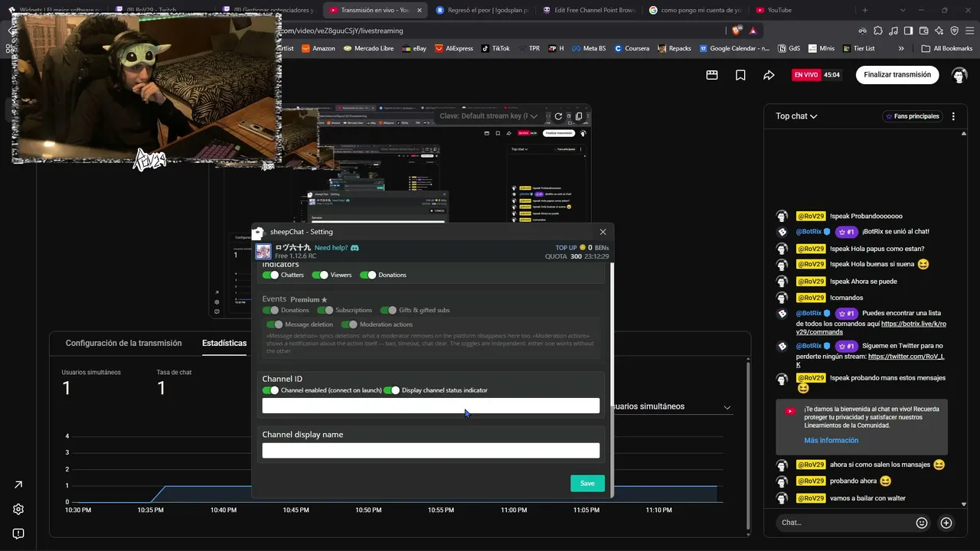Click the Channel display name input field
Screen dimensions: 980x551
(431, 451)
